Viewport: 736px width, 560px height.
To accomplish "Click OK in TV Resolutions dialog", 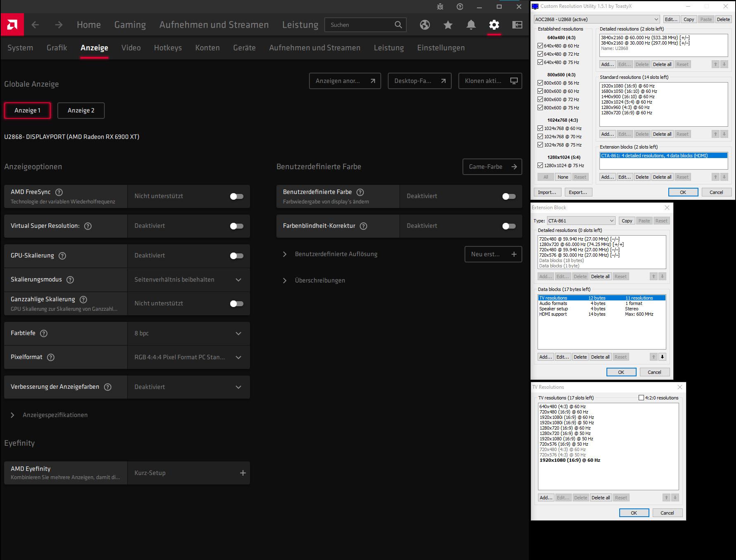I will click(x=634, y=513).
